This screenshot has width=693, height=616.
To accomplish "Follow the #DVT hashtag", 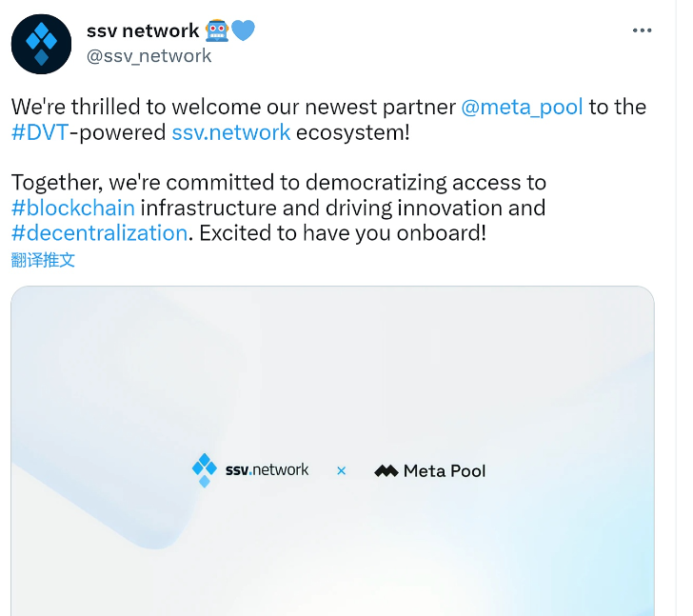I will [x=40, y=132].
